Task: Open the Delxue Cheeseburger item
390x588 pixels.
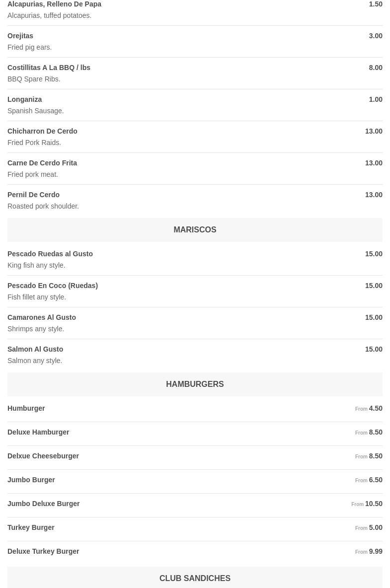Action: click(x=43, y=456)
